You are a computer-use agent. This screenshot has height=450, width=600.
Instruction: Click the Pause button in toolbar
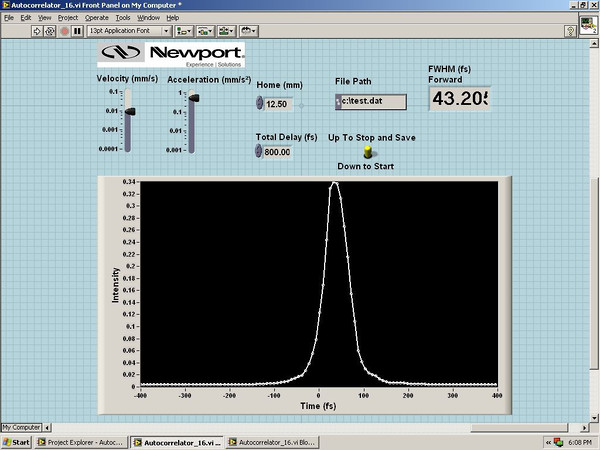pos(77,31)
